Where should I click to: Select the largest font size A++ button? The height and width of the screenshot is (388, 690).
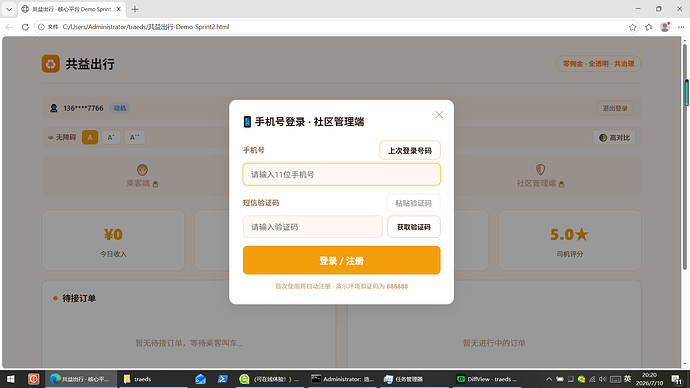[x=134, y=137]
